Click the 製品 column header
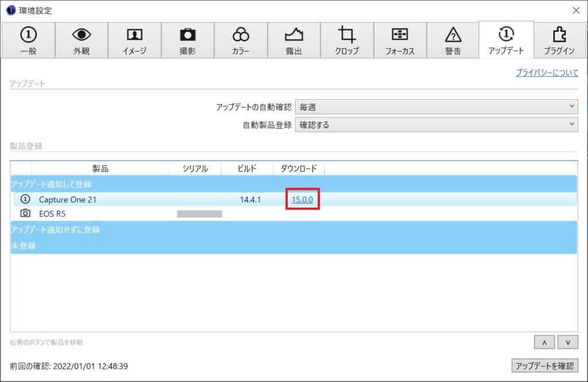 pos(100,169)
